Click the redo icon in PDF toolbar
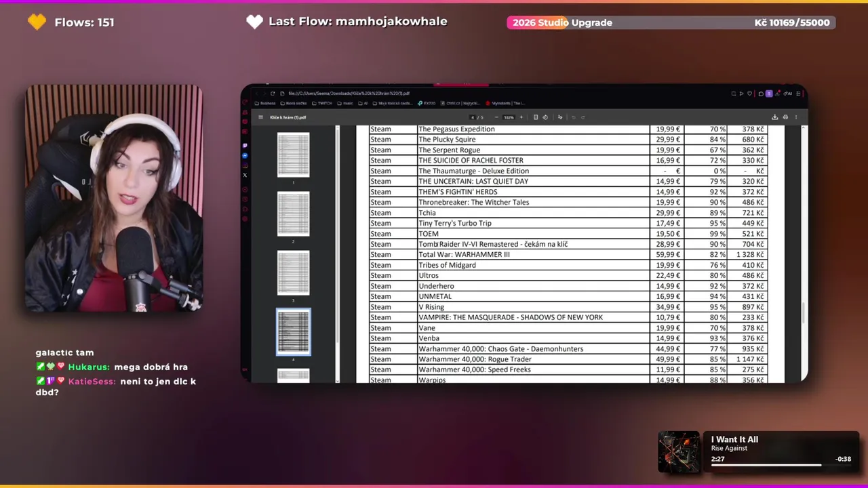Screen dimensions: 868x488 tap(583, 117)
